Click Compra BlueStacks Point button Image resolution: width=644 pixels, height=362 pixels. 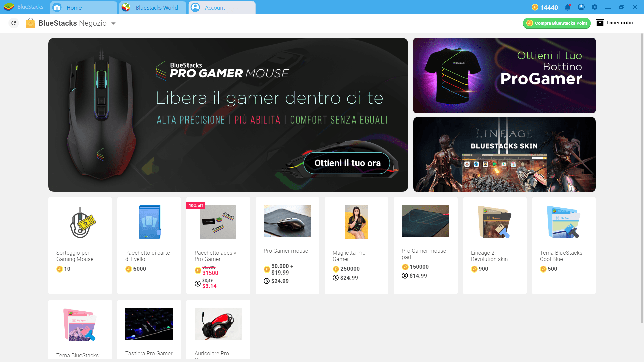557,23
